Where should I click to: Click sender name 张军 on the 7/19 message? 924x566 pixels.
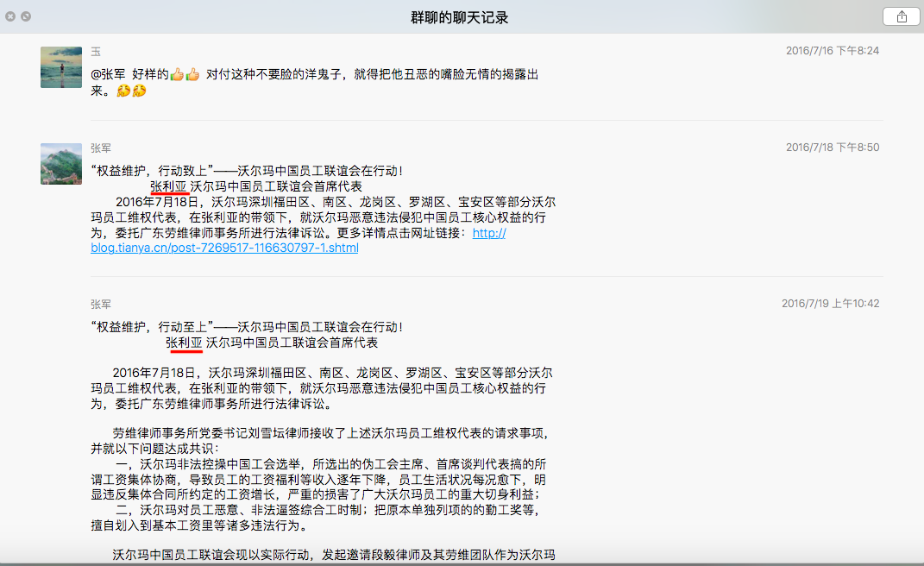[101, 304]
